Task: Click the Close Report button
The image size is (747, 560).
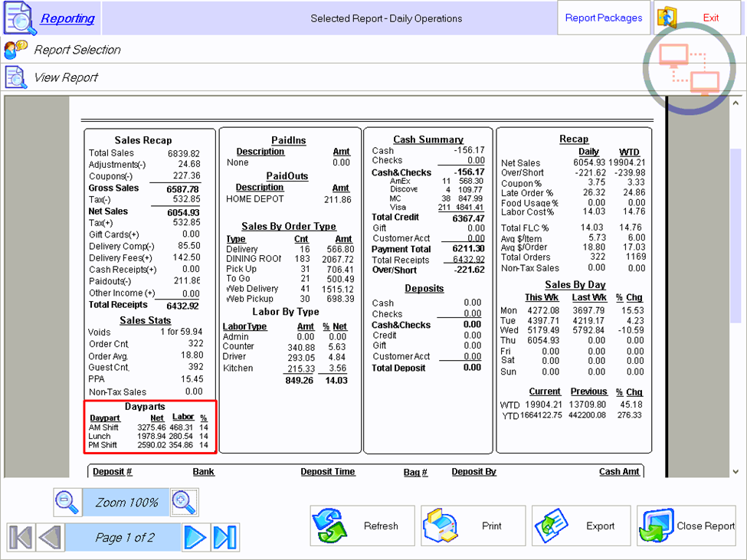Action: [x=686, y=526]
